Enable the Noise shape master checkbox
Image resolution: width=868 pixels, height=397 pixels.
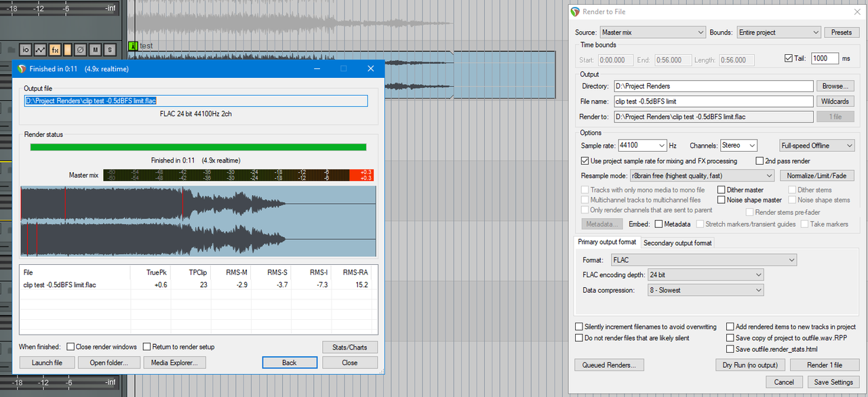coord(722,201)
